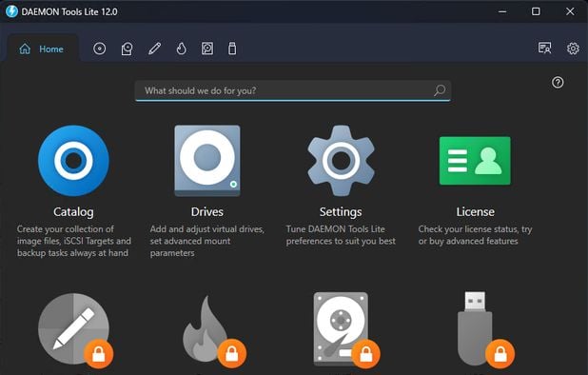588x375 pixels.
Task: Select the Home tab
Action: (x=42, y=49)
